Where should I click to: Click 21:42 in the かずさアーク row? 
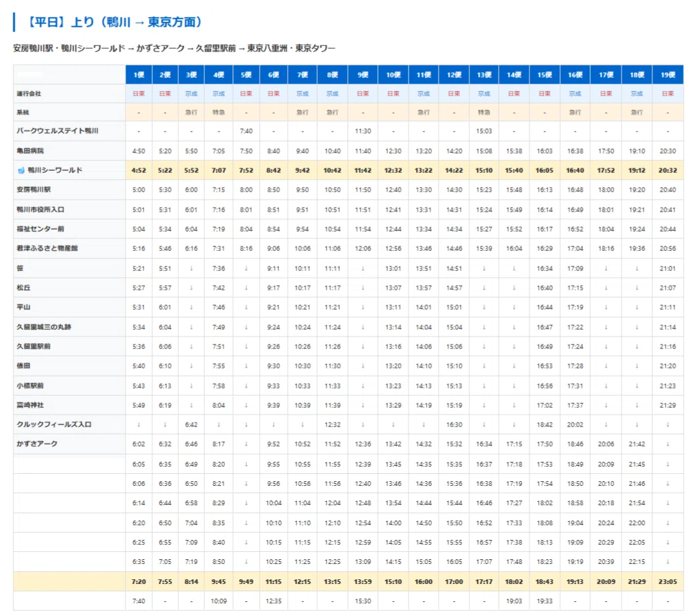coord(637,444)
